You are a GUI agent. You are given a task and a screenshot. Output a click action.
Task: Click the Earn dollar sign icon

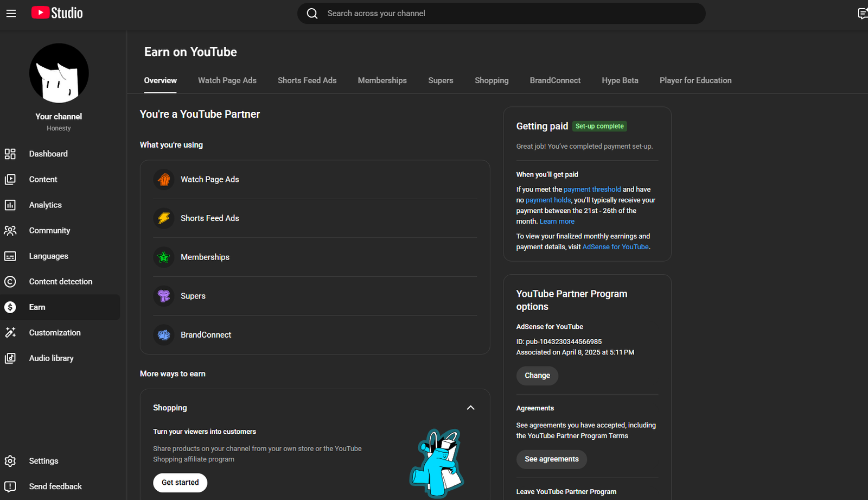[10, 307]
